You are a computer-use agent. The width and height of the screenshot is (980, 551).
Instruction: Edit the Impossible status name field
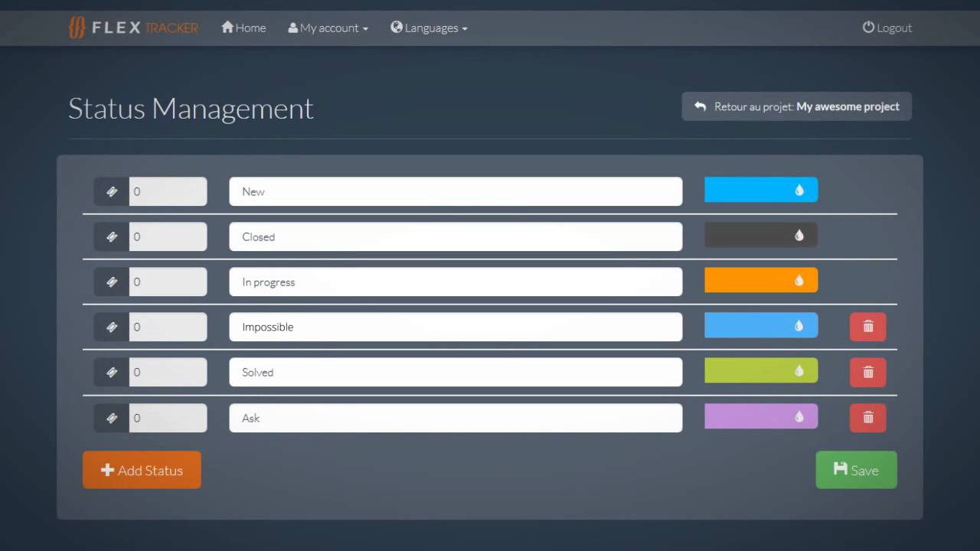pos(456,327)
